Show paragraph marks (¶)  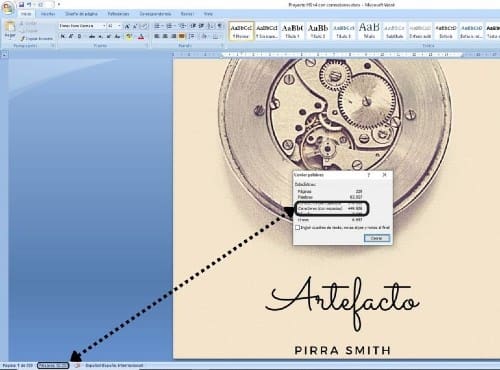tap(220, 26)
